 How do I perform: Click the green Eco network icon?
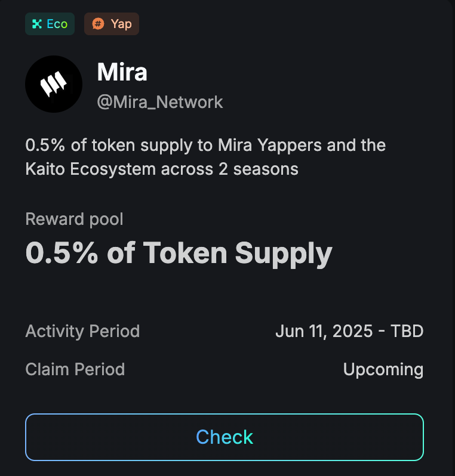(x=37, y=24)
